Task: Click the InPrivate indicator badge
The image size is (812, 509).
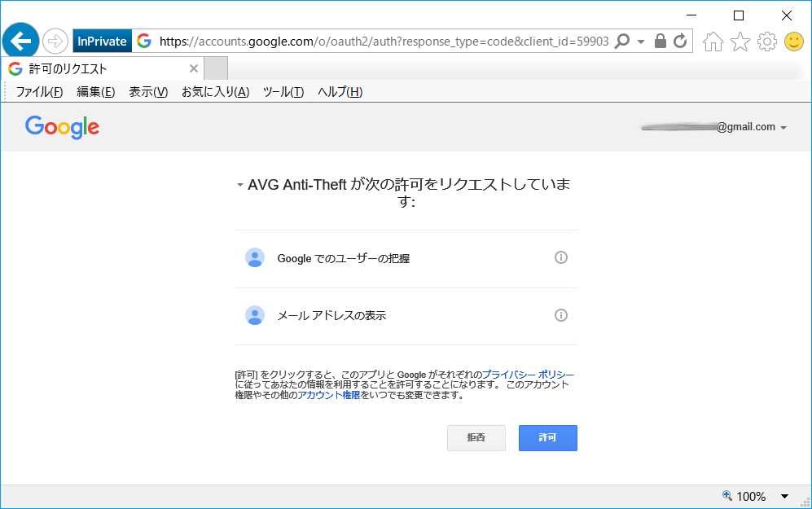Action: tap(102, 42)
